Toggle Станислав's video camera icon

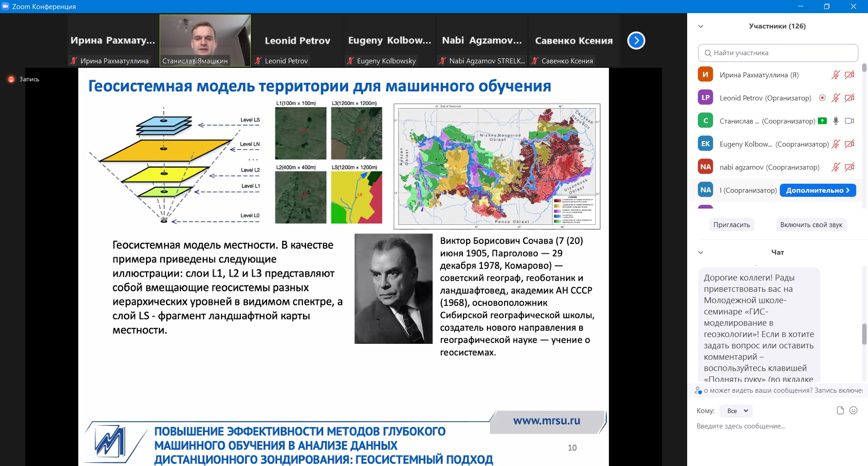849,121
